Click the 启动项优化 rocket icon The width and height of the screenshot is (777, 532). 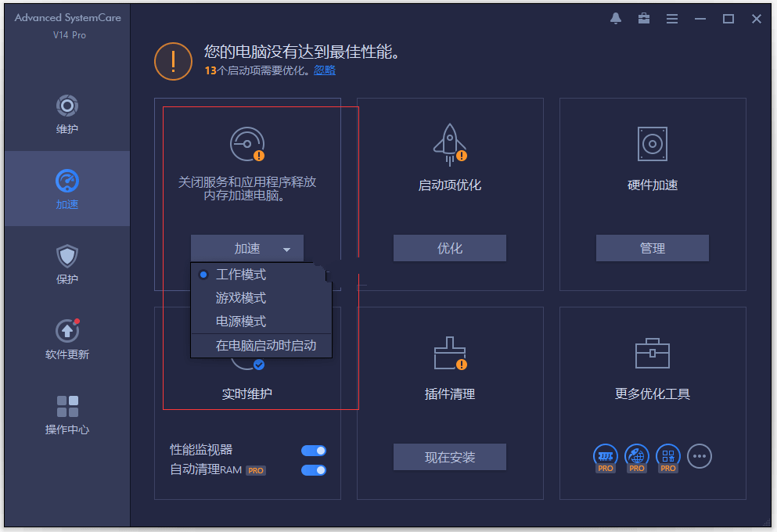click(x=449, y=144)
